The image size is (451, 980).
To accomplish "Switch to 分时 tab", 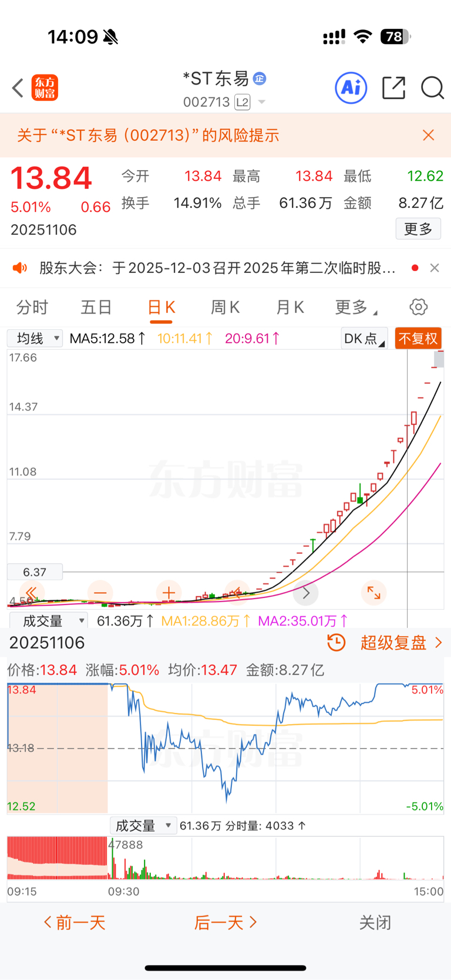I will click(32, 307).
